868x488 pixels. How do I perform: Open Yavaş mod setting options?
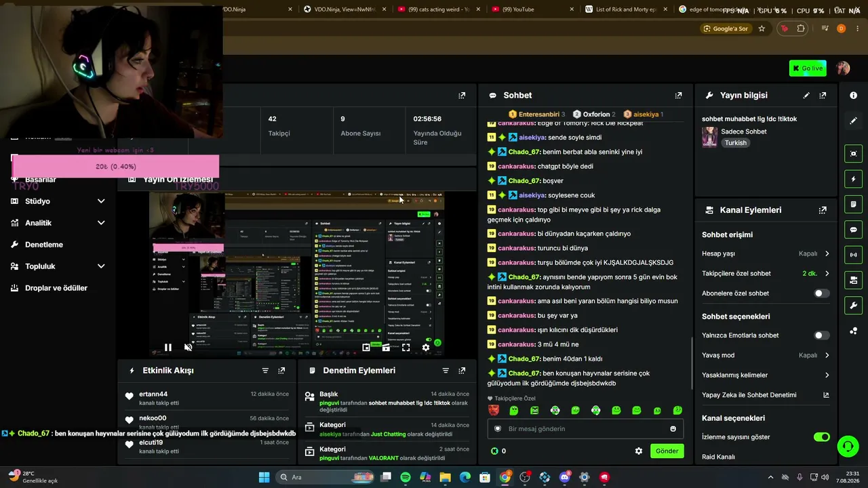(x=766, y=355)
